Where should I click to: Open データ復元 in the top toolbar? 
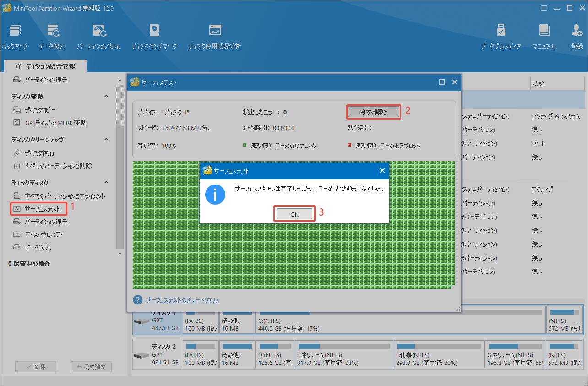(x=52, y=37)
